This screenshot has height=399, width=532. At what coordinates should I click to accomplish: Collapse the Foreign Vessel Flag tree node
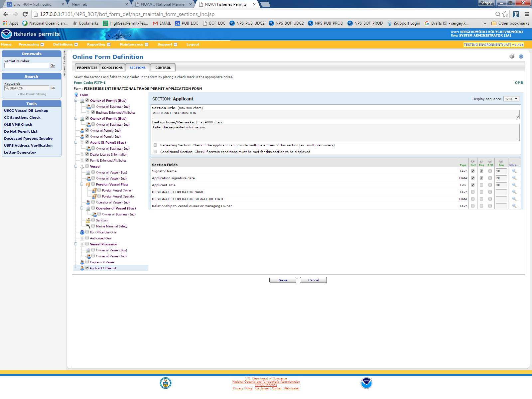(82, 184)
